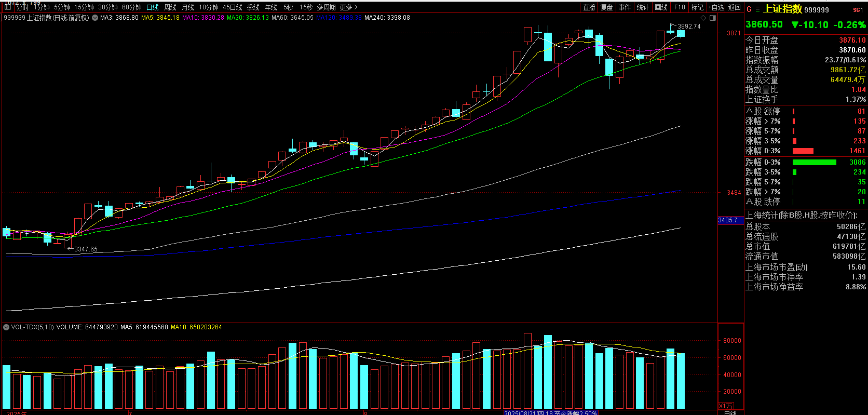Click the 3892.74 high price label
Screen dimensions: 868x415
[x=689, y=26]
